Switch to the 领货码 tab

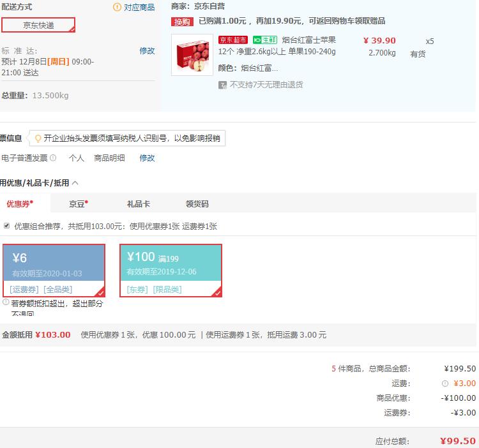tap(197, 204)
